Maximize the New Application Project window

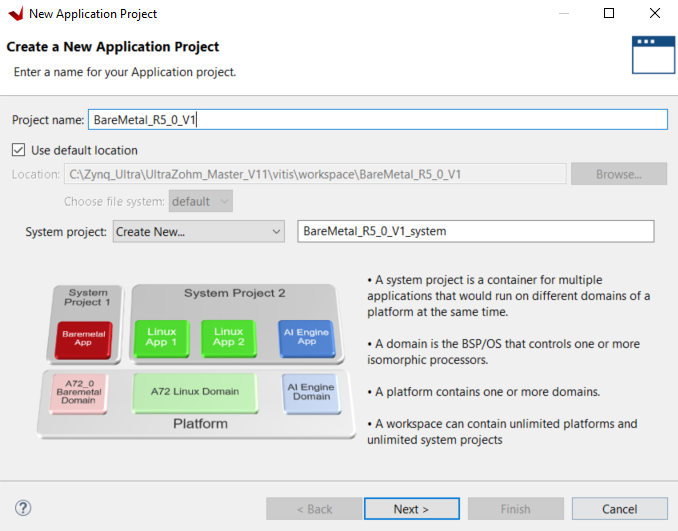pyautogui.click(x=609, y=14)
